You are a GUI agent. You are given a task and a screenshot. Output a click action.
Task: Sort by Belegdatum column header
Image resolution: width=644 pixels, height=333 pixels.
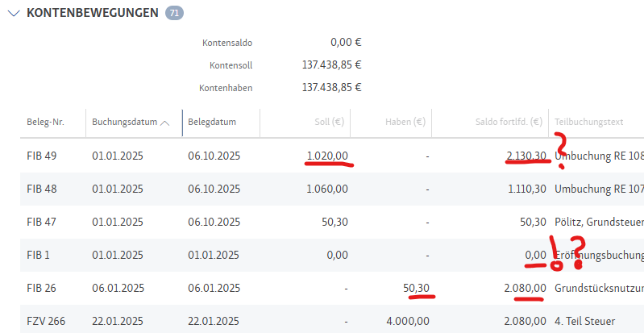click(x=212, y=123)
